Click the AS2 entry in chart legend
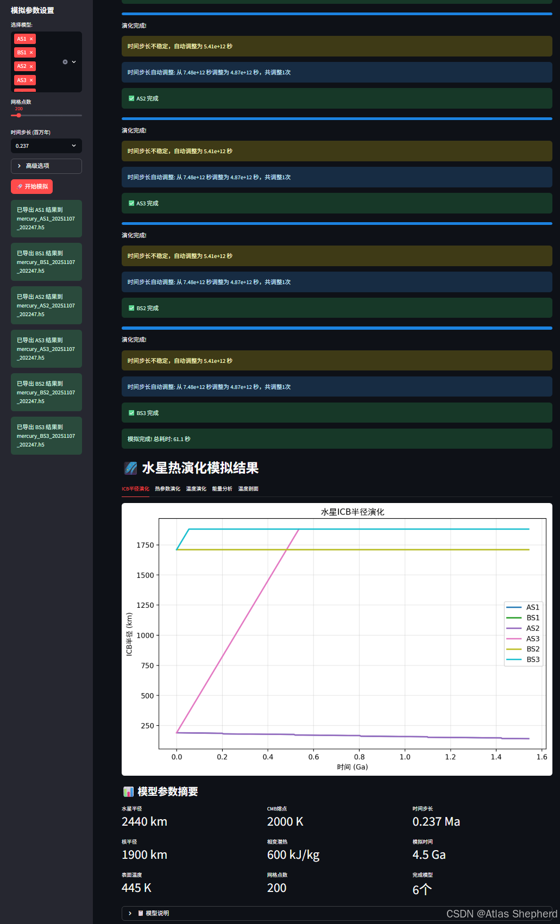Image resolution: width=560 pixels, height=924 pixels. [523, 628]
